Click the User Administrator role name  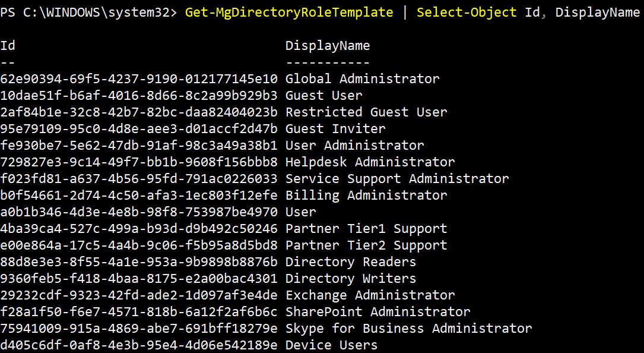(x=355, y=145)
